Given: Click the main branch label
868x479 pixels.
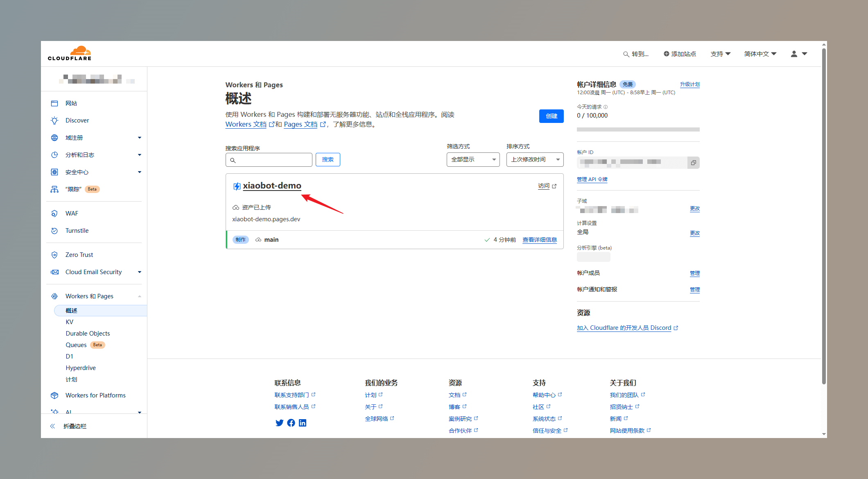Looking at the screenshot, I should pyautogui.click(x=271, y=240).
